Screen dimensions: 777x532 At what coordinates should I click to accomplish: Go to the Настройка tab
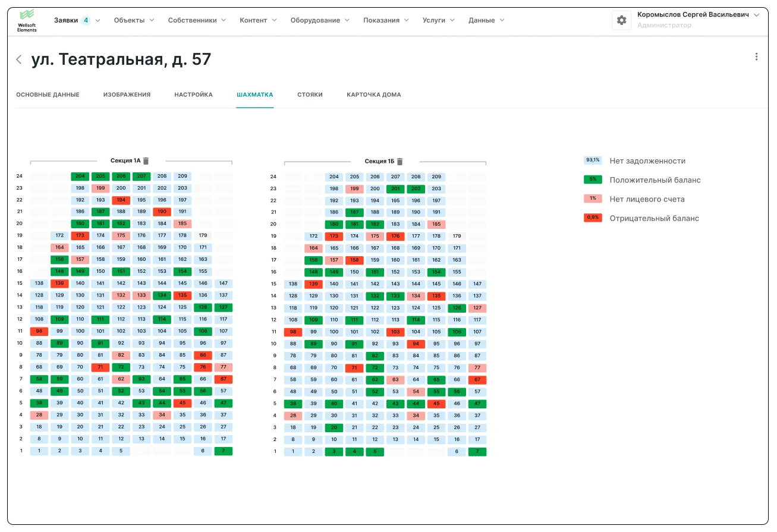pyautogui.click(x=193, y=95)
